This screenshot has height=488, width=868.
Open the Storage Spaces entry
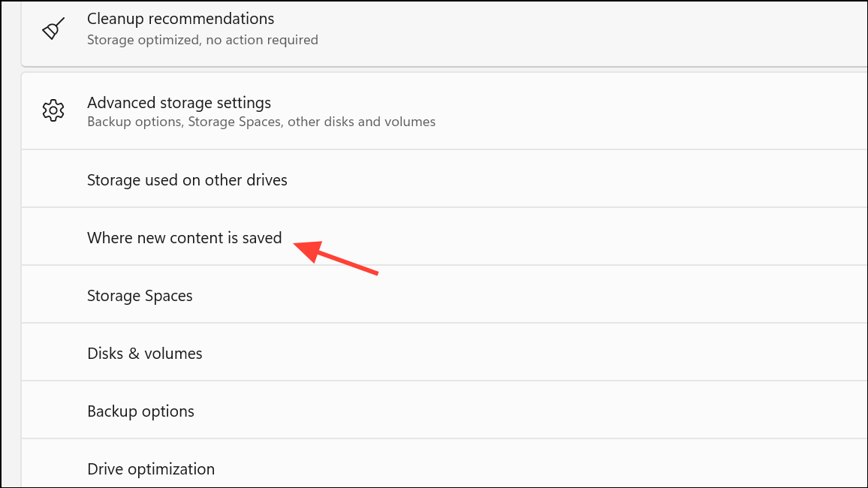pyautogui.click(x=445, y=294)
